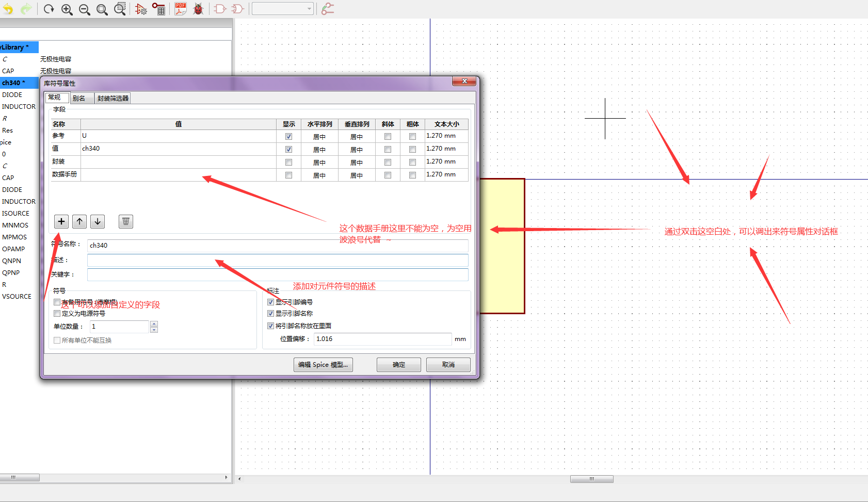Screen dimensions: 868x502
Task: Cancel dialog with 取消 button
Action: coord(448,365)
